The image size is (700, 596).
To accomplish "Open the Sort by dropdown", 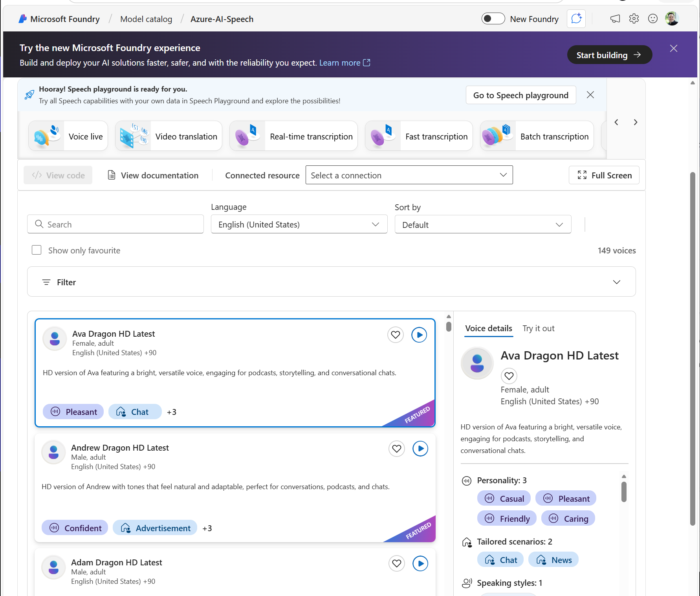I will (483, 224).
